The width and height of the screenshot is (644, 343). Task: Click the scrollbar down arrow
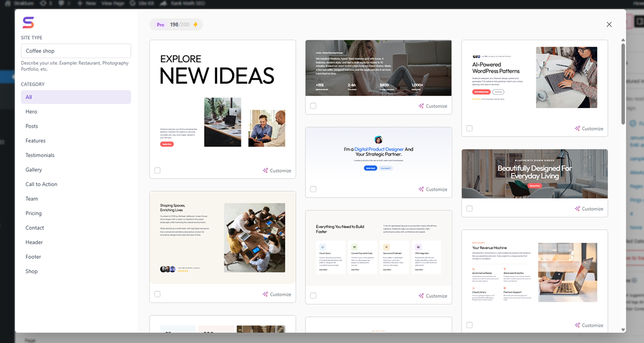click(x=623, y=330)
